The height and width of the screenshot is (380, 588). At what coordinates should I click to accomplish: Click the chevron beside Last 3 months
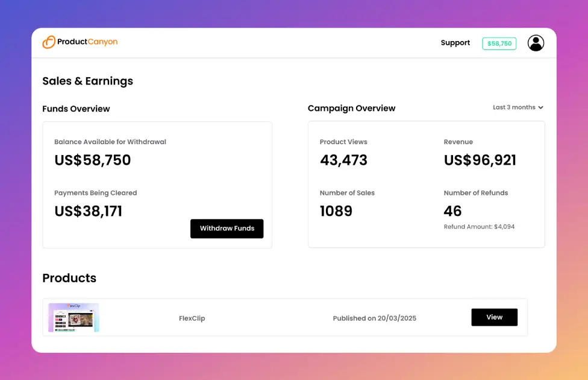540,107
